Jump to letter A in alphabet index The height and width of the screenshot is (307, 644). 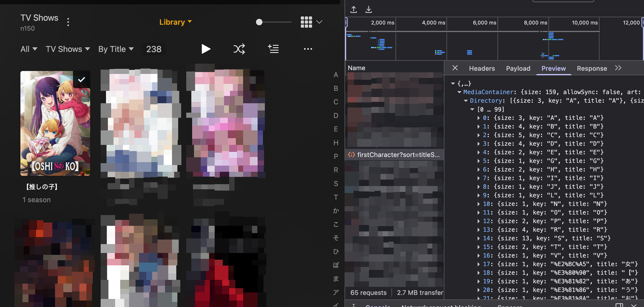[336, 75]
